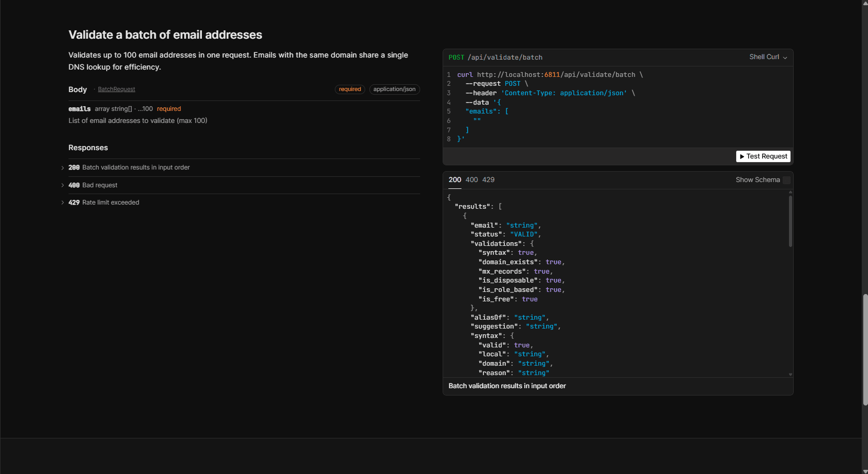Screen dimensions: 868x474
Task: Click the scroll-down arrow of the response panel
Action: pos(790,375)
